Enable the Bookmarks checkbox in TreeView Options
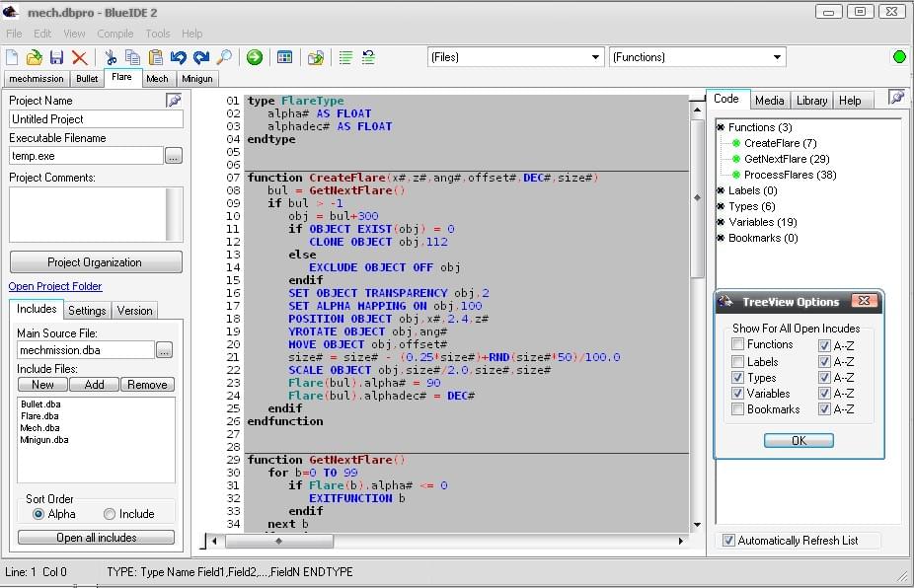This screenshot has width=914, height=588. pos(737,409)
